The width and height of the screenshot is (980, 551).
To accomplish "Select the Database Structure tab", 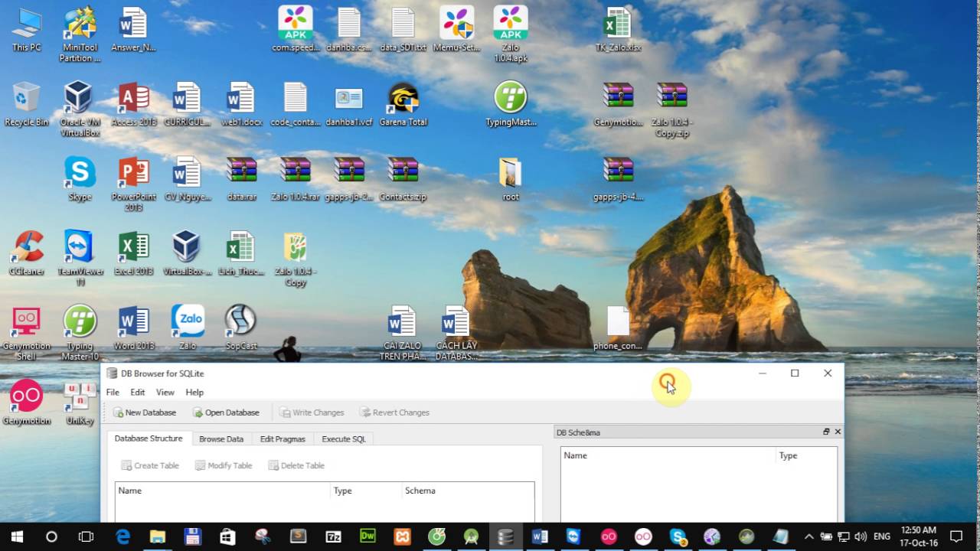I will coord(149,439).
